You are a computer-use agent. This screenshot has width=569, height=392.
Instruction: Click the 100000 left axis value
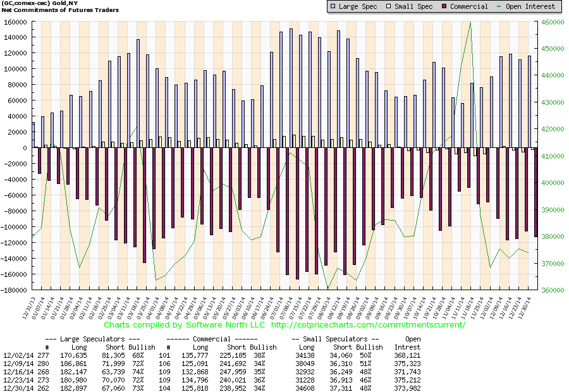click(15, 69)
